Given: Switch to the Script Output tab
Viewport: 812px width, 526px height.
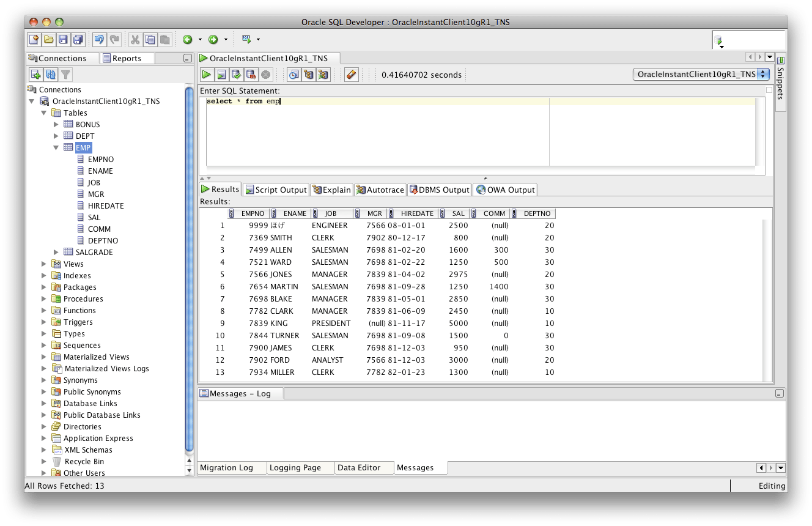Looking at the screenshot, I should point(276,190).
